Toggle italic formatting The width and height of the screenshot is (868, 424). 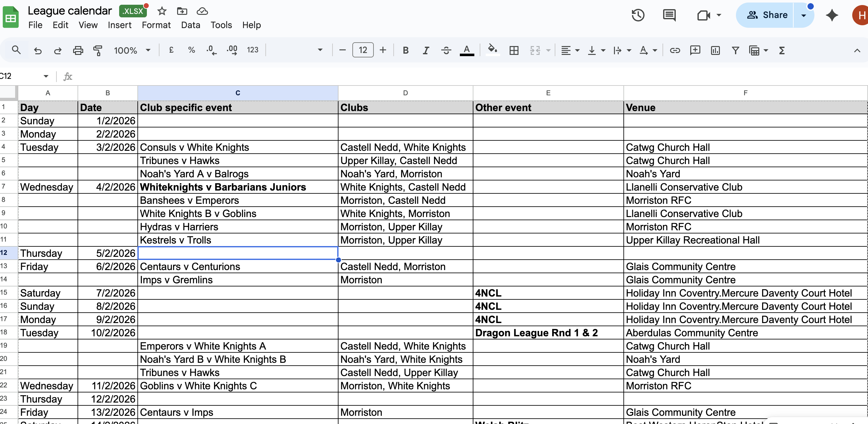[426, 50]
